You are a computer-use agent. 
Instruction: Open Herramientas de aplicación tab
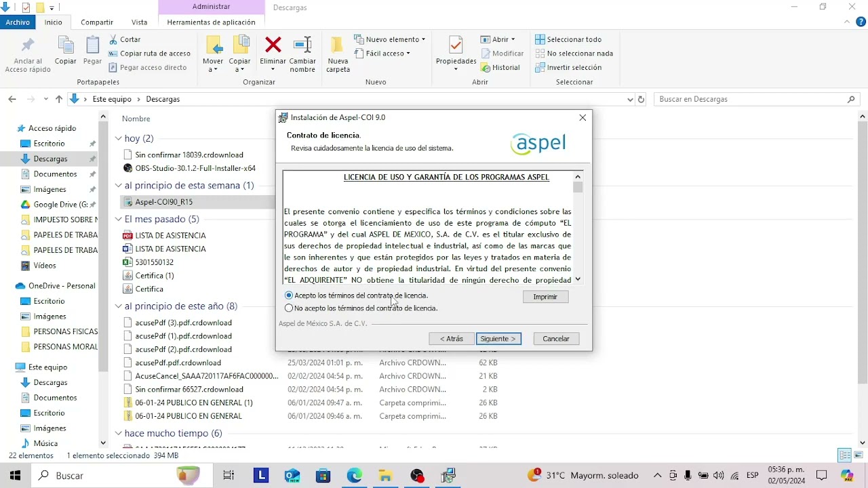(211, 22)
